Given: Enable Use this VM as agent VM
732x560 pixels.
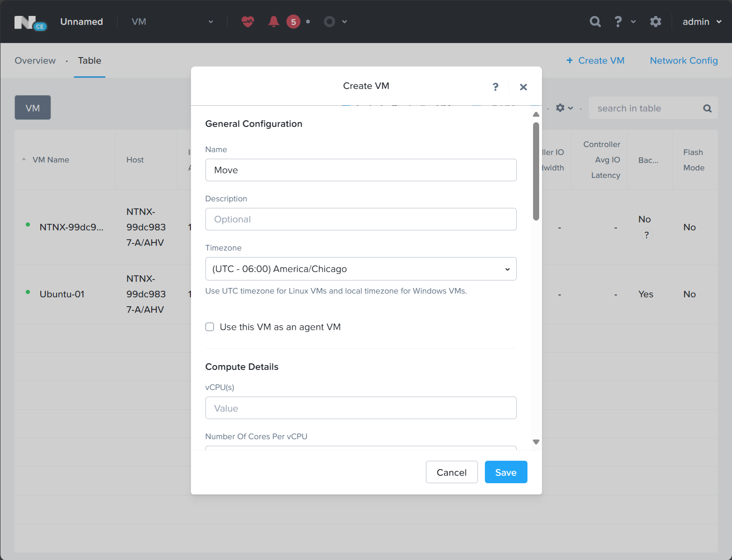Looking at the screenshot, I should coord(210,327).
